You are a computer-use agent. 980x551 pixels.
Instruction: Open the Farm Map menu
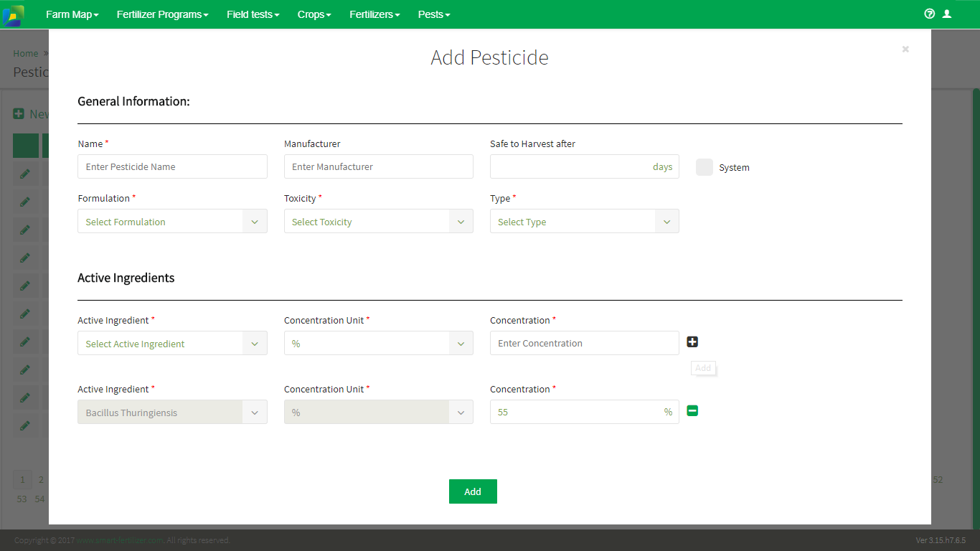coord(72,14)
